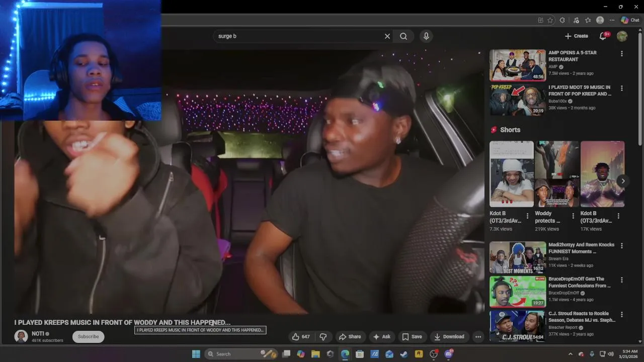
Task: Open Rockstar Games Launcher in taskbar
Action: [x=419, y=354]
